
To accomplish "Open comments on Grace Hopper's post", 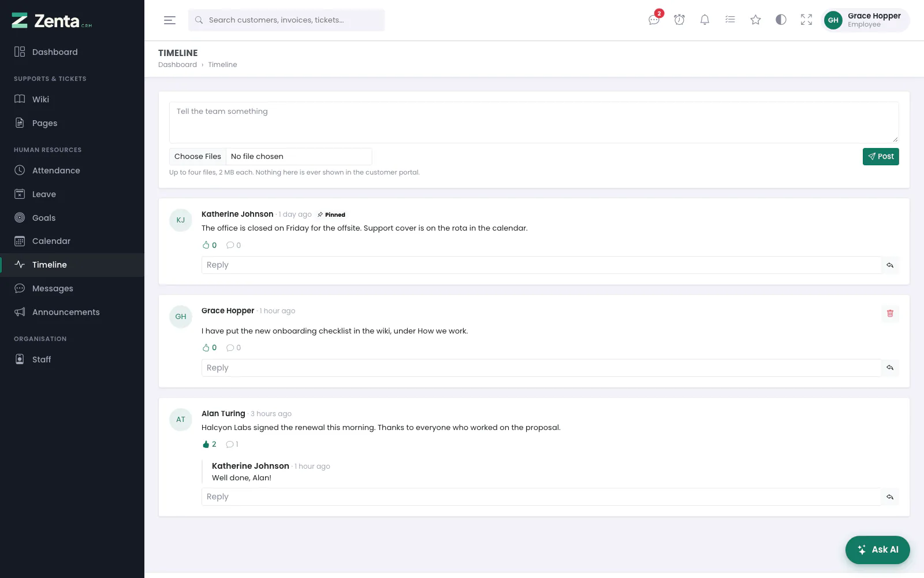I will (x=234, y=348).
